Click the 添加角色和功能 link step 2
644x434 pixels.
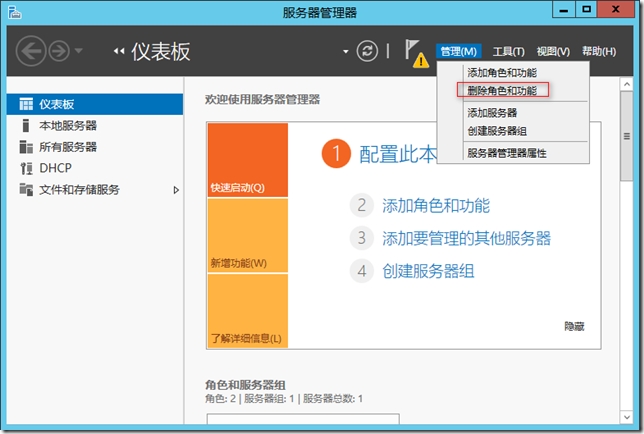[x=436, y=205]
